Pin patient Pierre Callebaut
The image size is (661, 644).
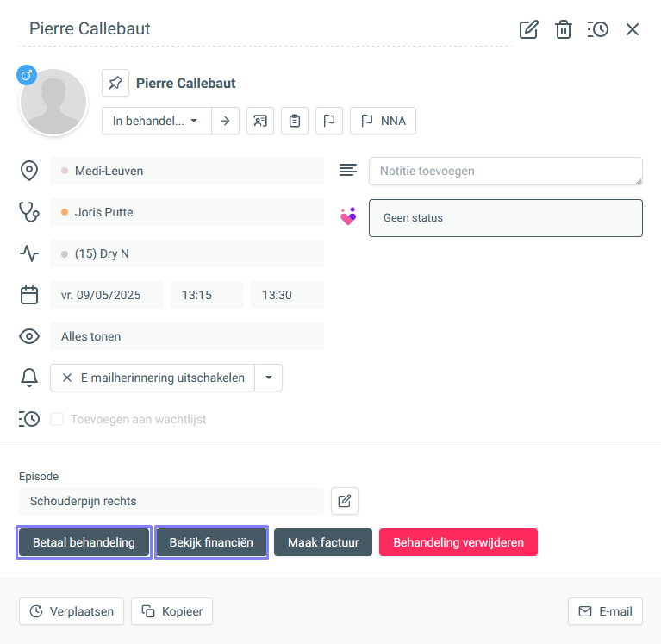[115, 83]
